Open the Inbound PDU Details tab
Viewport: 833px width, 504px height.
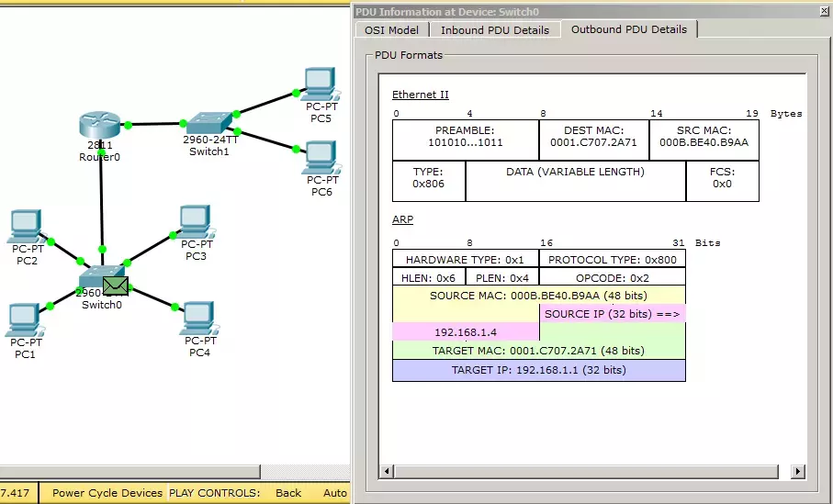(495, 30)
